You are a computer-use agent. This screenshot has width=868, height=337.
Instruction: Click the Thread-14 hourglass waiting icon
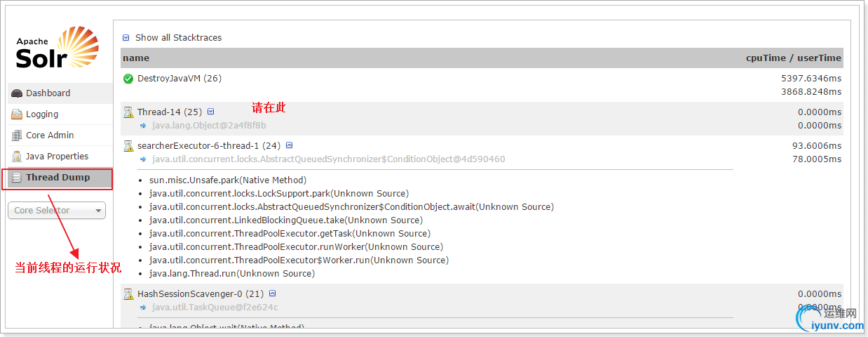tap(128, 112)
